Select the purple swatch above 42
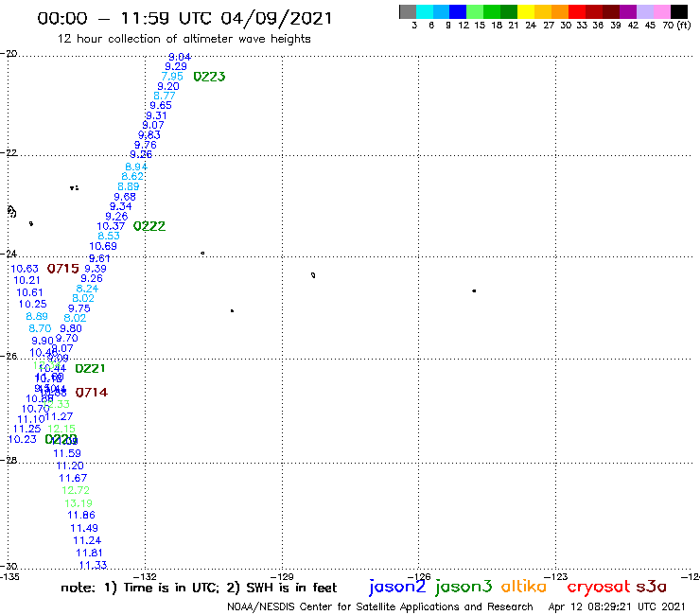The height and width of the screenshot is (615, 700). click(628, 11)
